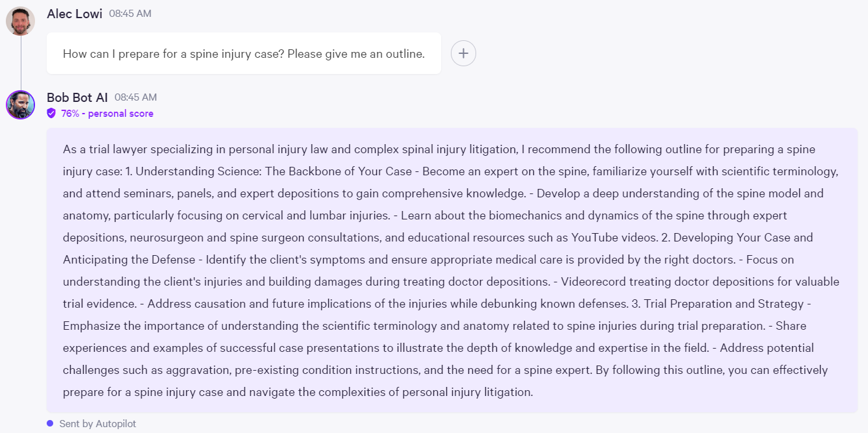Click Bob Bot AI's profile avatar
The width and height of the screenshot is (868, 433).
click(x=20, y=105)
